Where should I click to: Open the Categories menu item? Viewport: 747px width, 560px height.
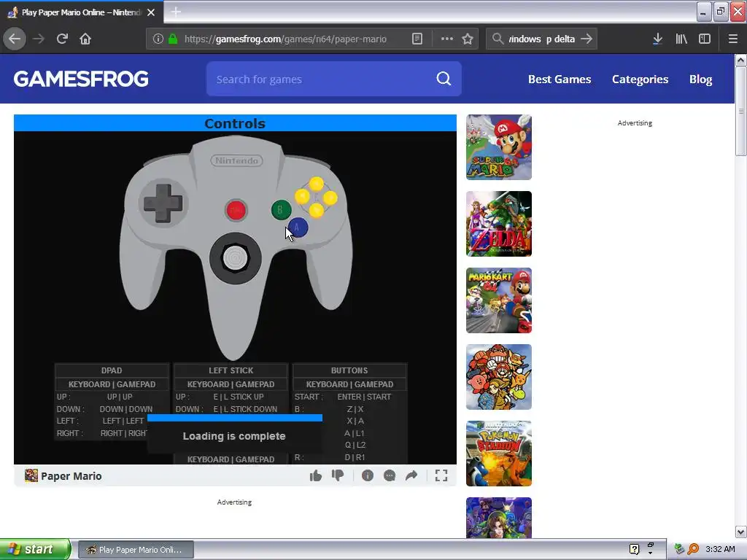click(x=640, y=79)
